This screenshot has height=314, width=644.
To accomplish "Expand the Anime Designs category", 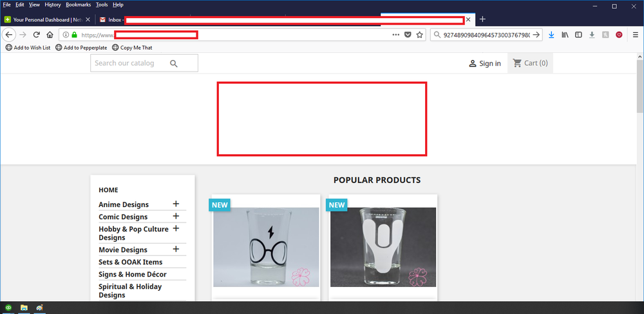I will pyautogui.click(x=176, y=204).
